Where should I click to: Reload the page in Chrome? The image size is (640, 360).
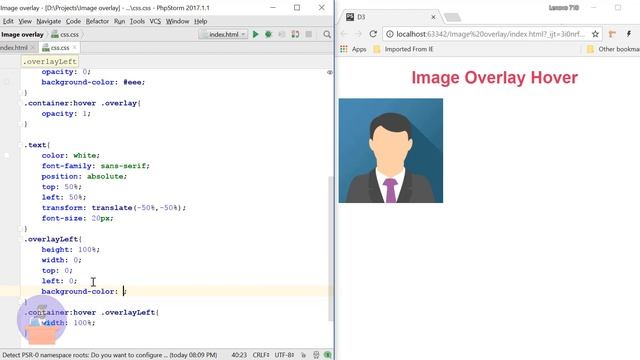coord(373,34)
